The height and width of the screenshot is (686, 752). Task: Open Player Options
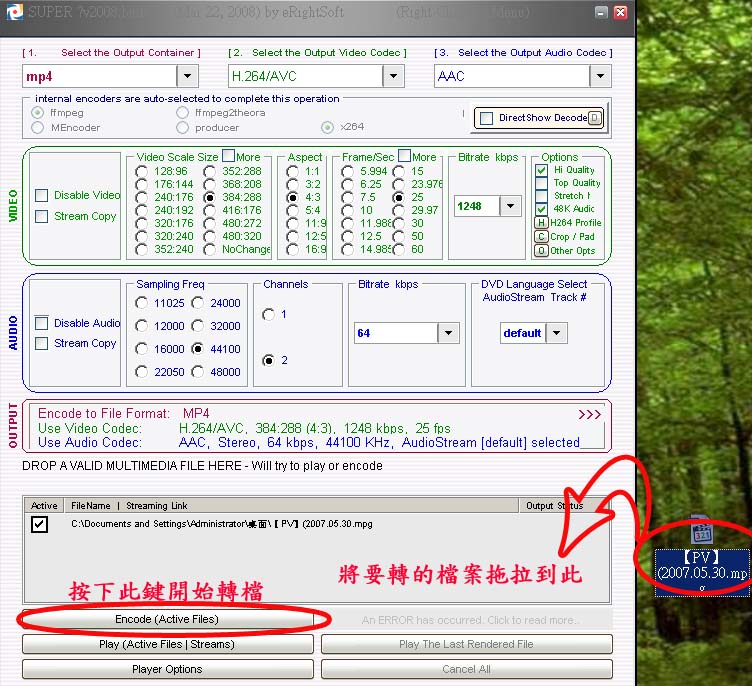coord(167,669)
